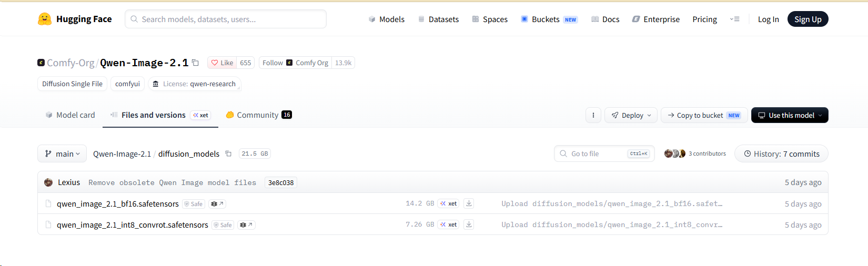Like the model with the heart button

point(222,63)
